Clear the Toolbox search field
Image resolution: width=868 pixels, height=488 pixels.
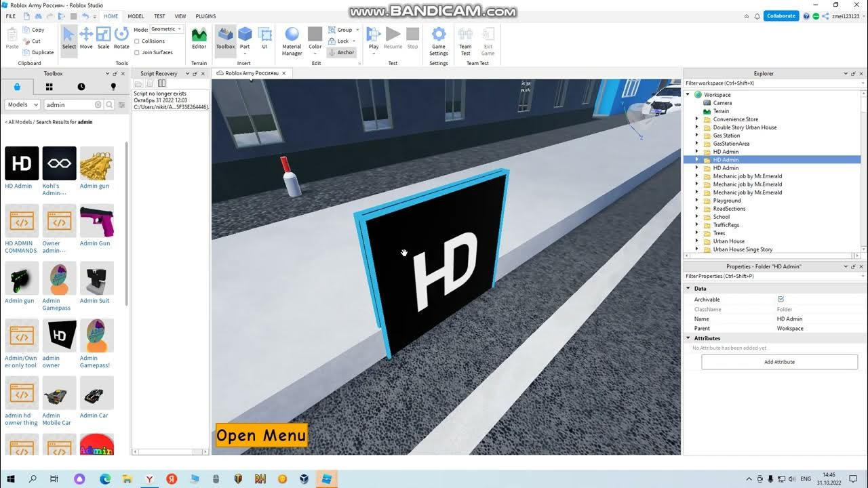98,104
